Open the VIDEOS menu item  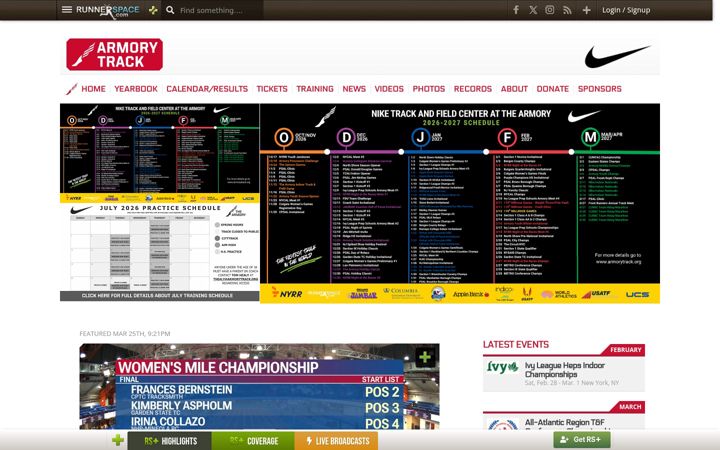[x=389, y=89]
